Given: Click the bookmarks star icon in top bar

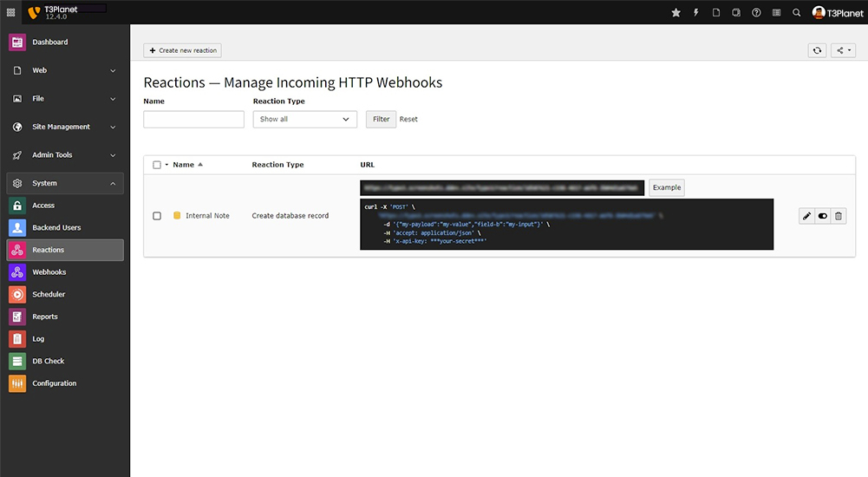Looking at the screenshot, I should tap(676, 13).
